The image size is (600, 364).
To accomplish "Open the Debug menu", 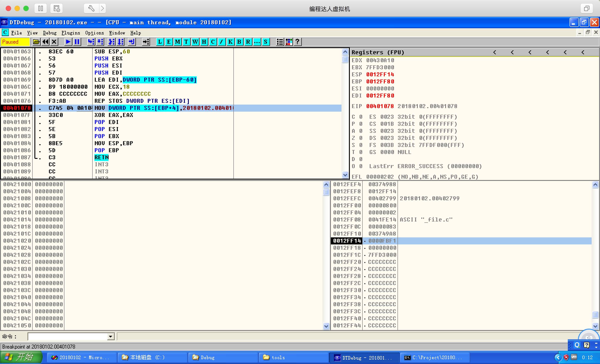I will 50,33.
